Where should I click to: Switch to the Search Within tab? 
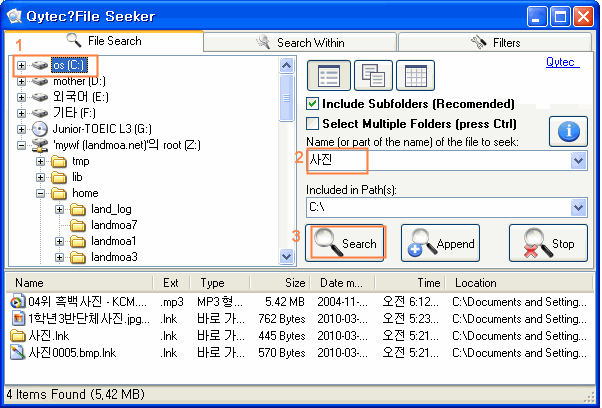click(300, 42)
